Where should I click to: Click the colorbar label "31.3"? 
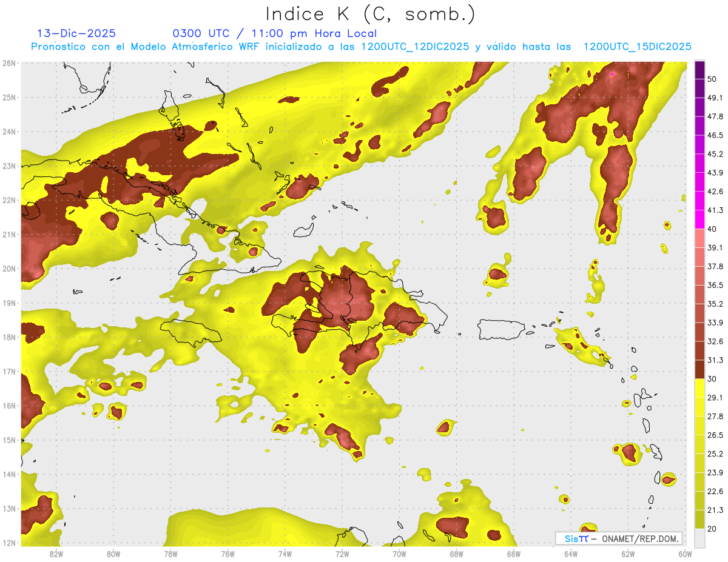(x=715, y=360)
